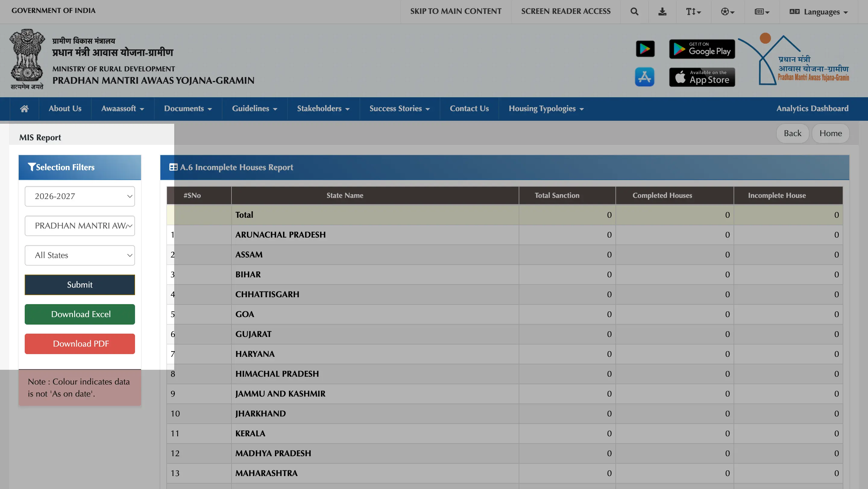Click the Incomplete House column header
The width and height of the screenshot is (868, 489).
[788, 195]
